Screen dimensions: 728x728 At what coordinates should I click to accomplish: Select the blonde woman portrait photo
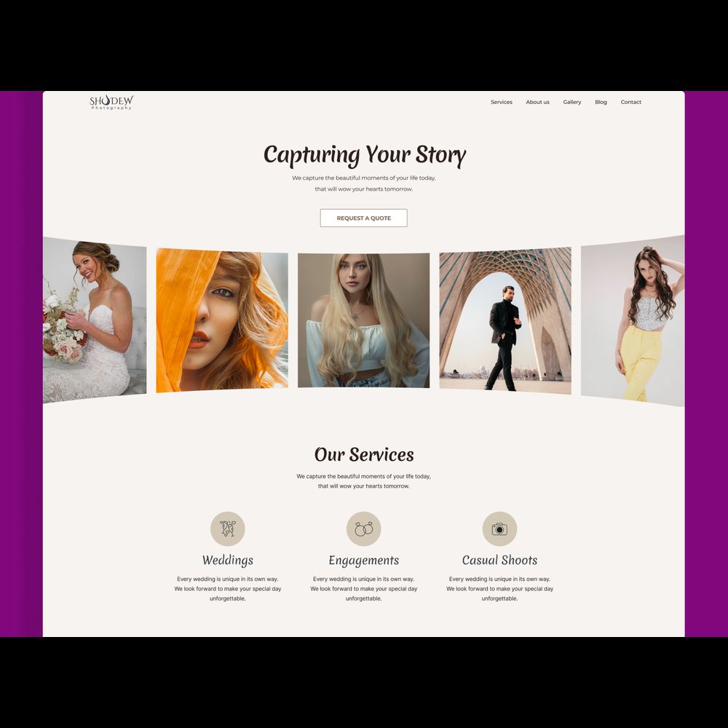point(363,320)
